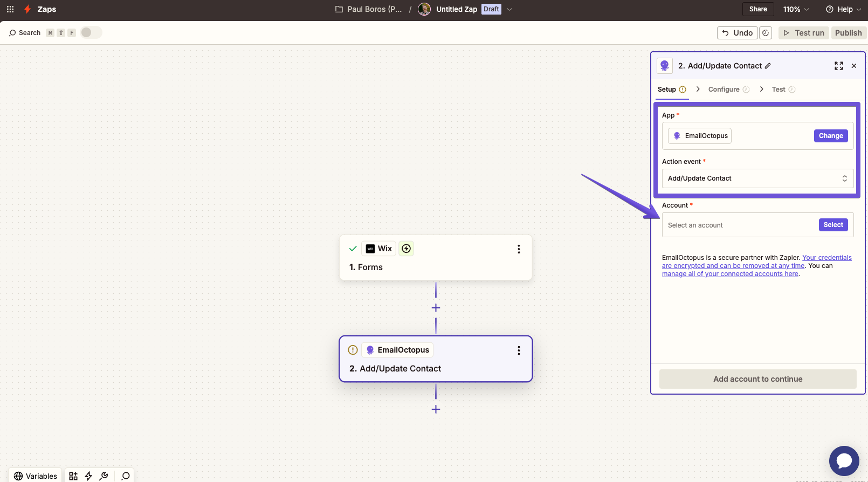868x482 pixels.
Task: Toggle the switch next to Search shortcut
Action: 91,32
